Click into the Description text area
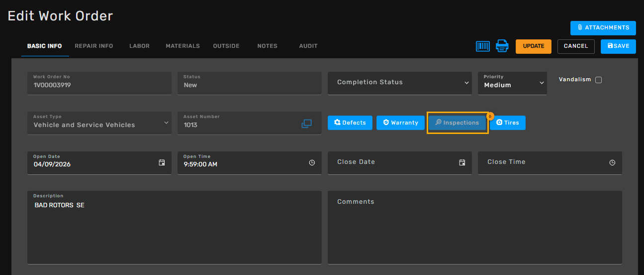644x275 pixels. point(175,227)
